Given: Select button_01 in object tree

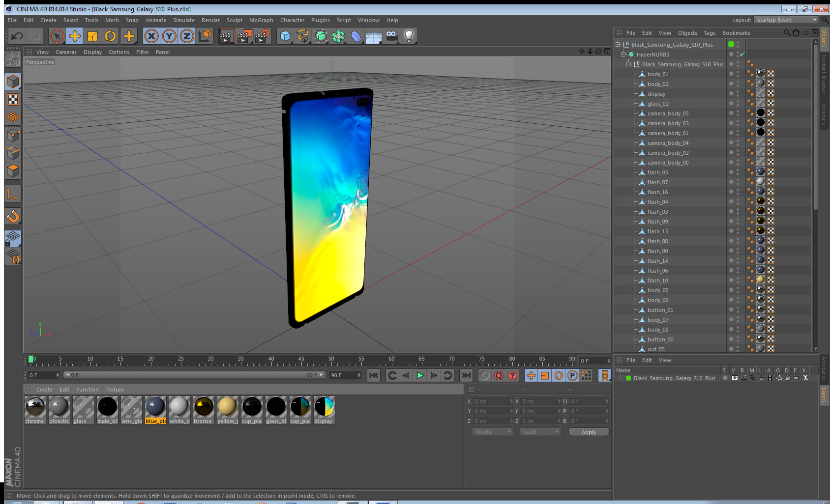Looking at the screenshot, I should click(x=660, y=310).
